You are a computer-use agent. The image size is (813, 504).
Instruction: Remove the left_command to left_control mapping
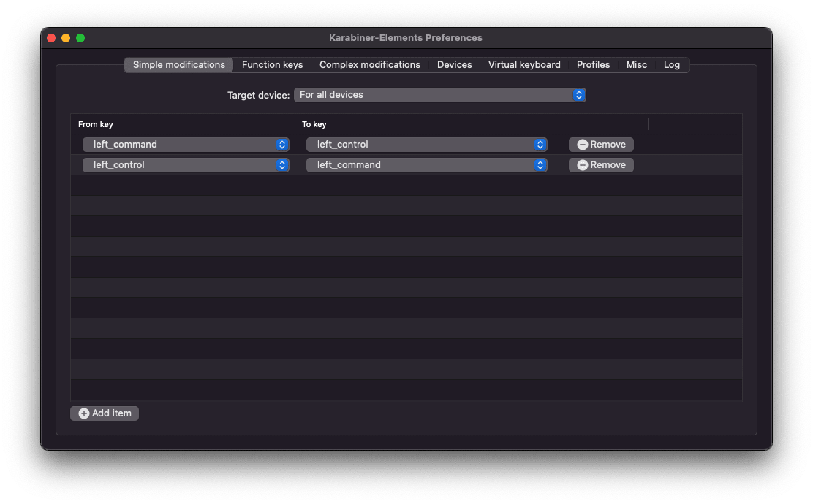[x=601, y=145]
